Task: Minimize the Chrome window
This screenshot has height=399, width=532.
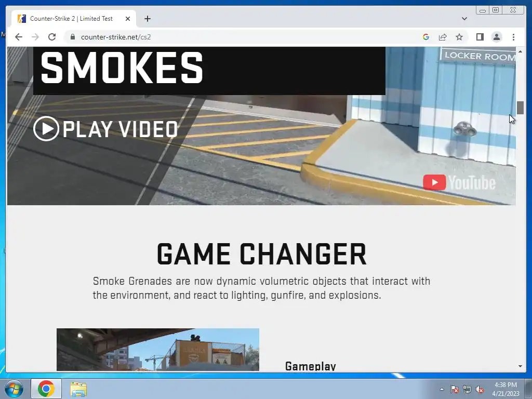Action: (x=483, y=10)
